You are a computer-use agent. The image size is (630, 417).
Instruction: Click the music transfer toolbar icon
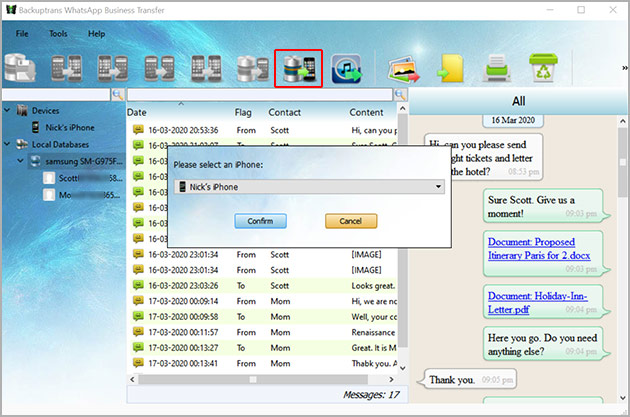[x=347, y=68]
